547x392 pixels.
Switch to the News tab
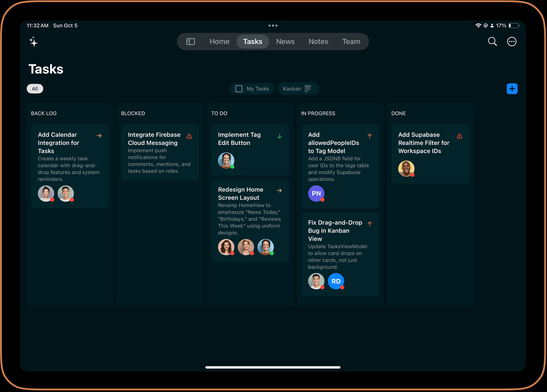(x=285, y=41)
